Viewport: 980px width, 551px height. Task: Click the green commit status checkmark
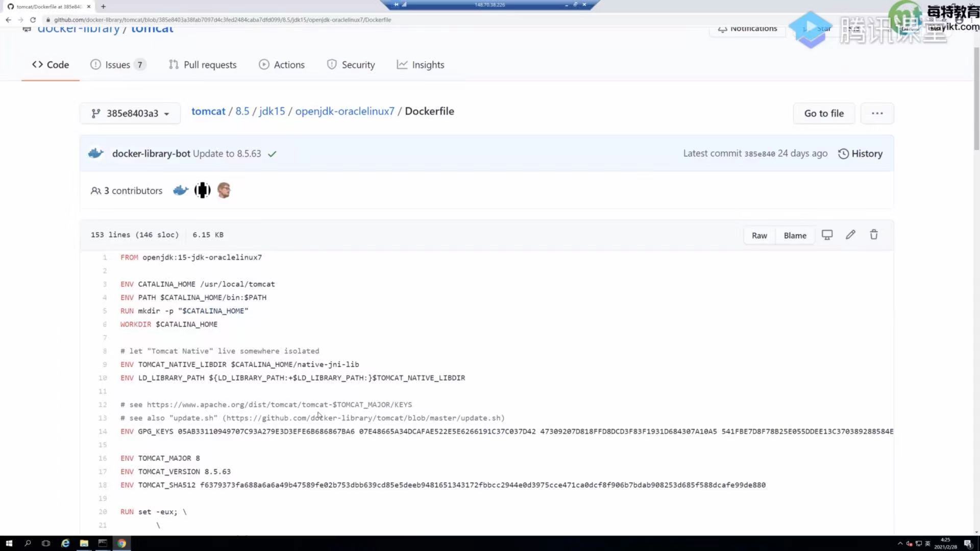point(272,154)
